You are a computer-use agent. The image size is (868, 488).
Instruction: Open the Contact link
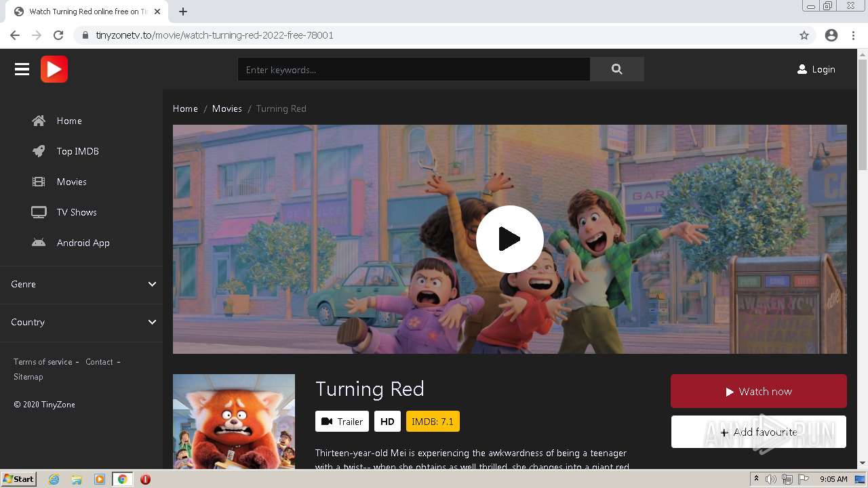click(99, 362)
